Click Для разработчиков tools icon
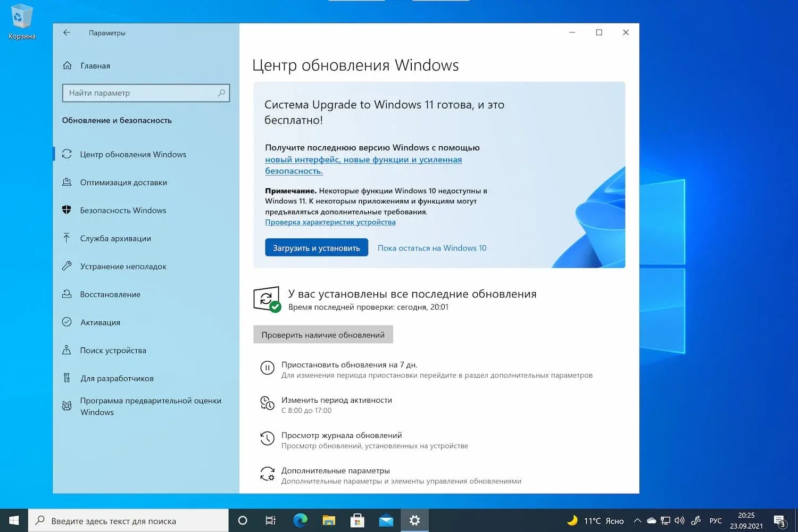 [x=66, y=378]
